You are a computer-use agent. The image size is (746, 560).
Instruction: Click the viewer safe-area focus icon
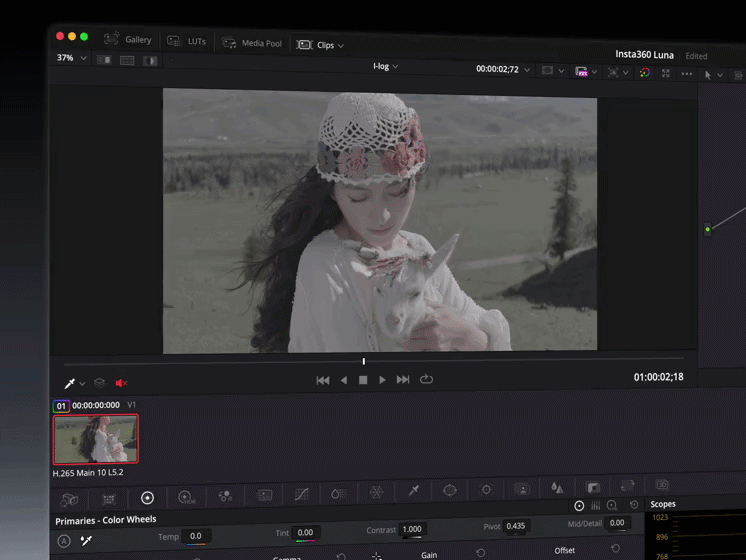[613, 72]
